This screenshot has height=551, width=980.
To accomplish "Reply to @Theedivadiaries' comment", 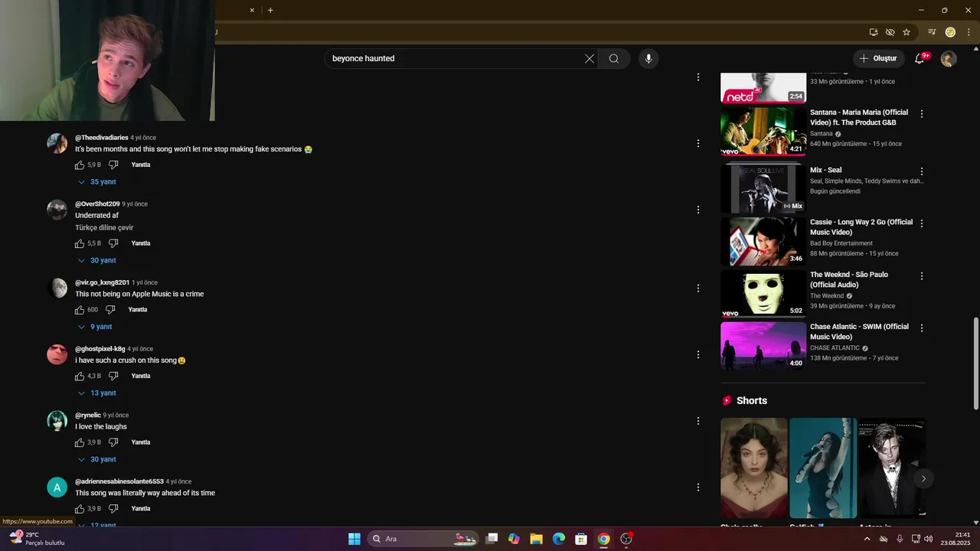I will [x=141, y=165].
